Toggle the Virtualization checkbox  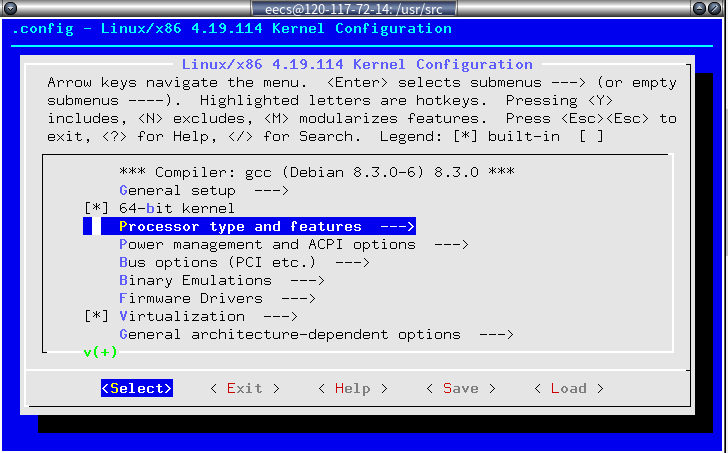point(96,316)
